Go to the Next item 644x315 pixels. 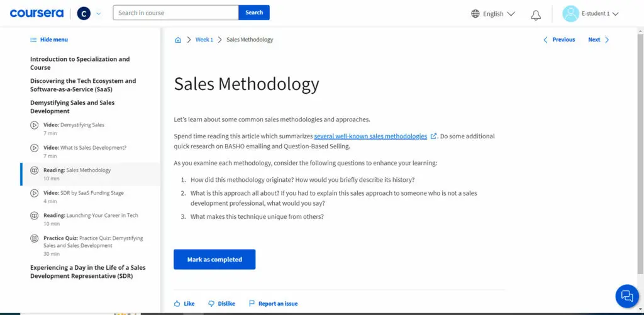[x=594, y=40]
